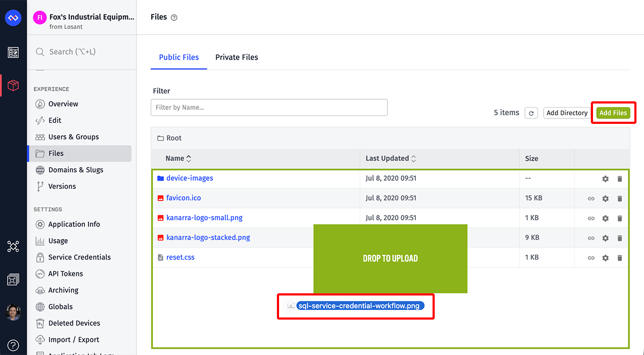Image resolution: width=644 pixels, height=355 pixels.
Task: Click the help icon beside the Files heading
Action: [x=173, y=17]
